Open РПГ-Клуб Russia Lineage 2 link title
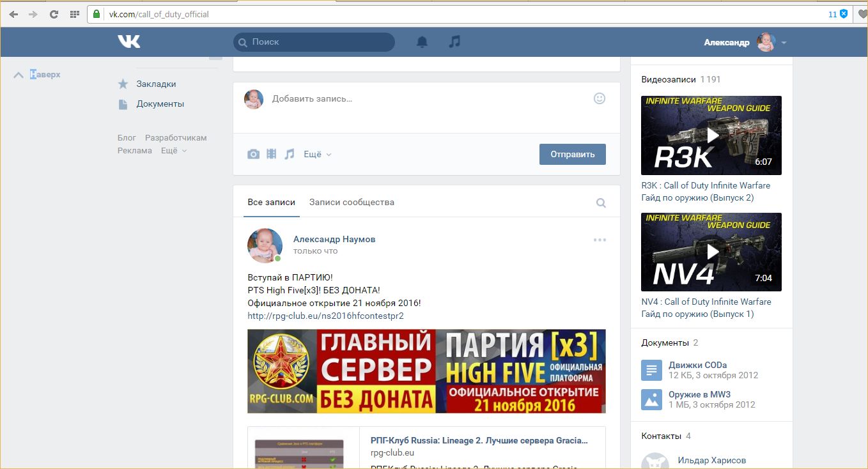The image size is (868, 469). [479, 440]
